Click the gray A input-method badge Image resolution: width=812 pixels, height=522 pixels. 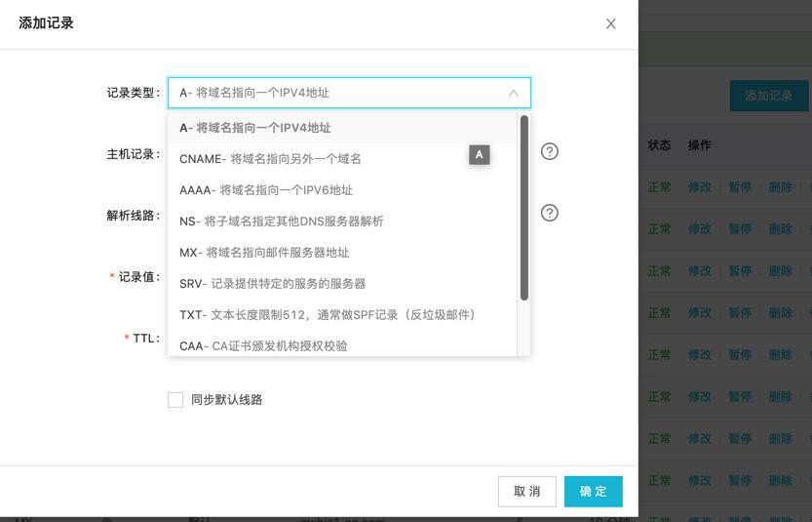[480, 154]
